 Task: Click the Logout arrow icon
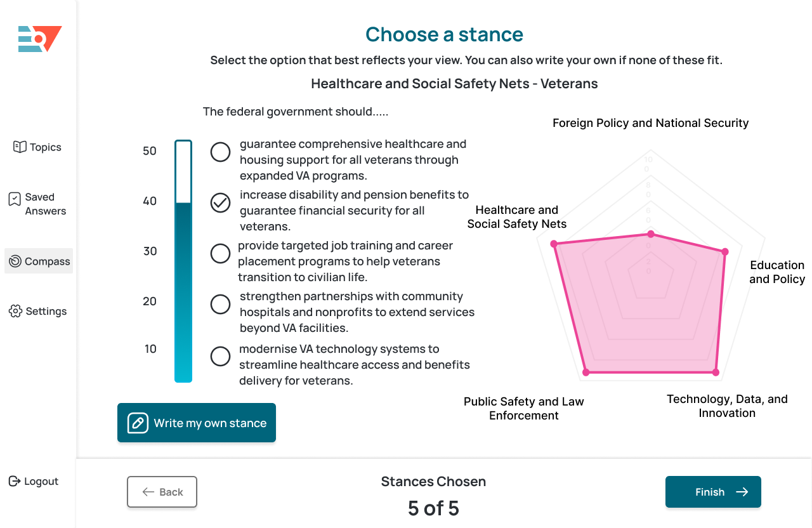click(x=15, y=481)
